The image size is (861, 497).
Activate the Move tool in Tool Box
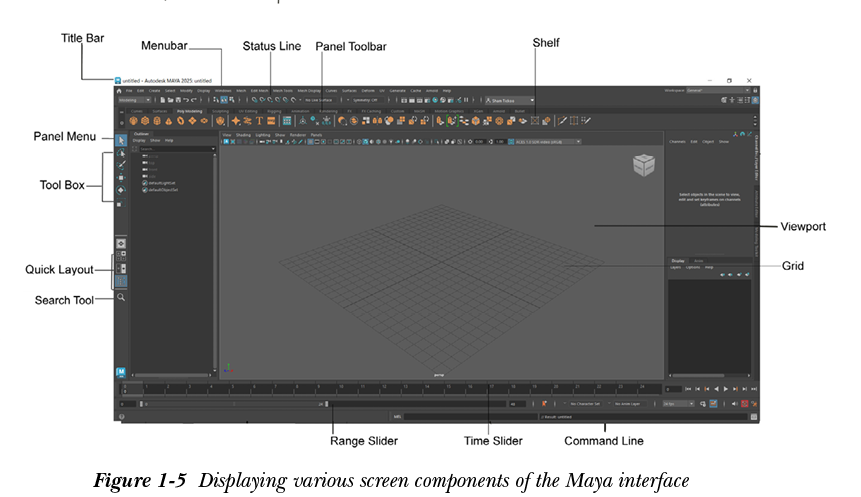pos(121,178)
